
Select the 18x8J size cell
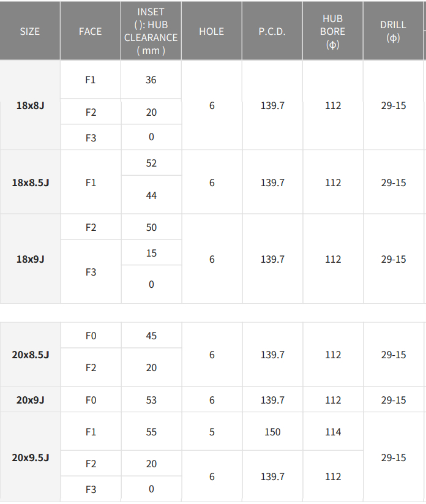tap(30, 105)
